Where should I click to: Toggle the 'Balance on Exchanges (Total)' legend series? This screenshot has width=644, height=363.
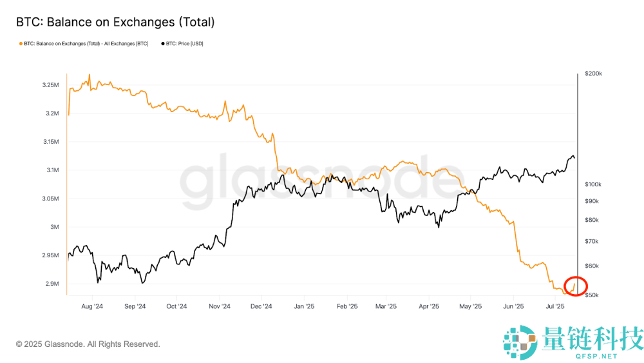click(x=86, y=44)
